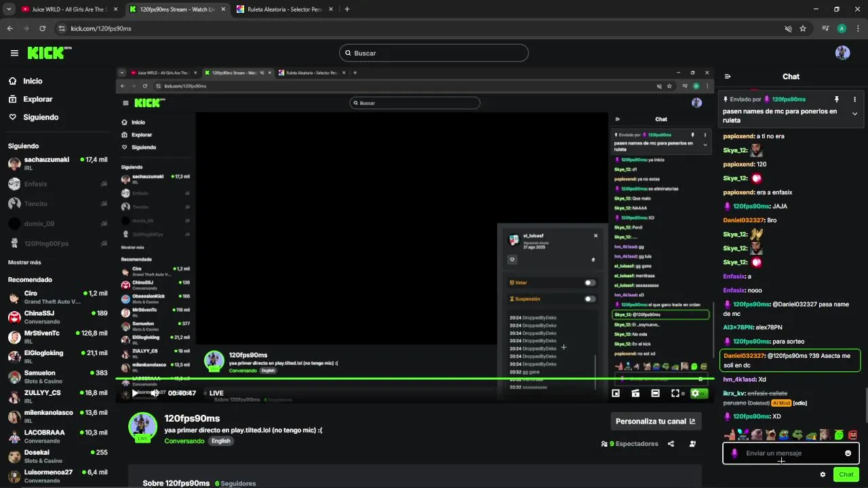Click the add-user icon near Espectadores
Image resolution: width=868 pixels, height=488 pixels.
coord(692,444)
